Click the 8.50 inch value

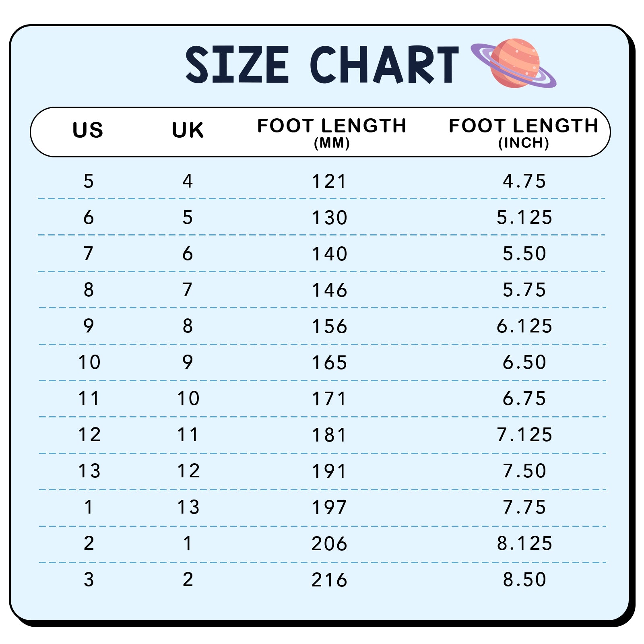click(524, 580)
